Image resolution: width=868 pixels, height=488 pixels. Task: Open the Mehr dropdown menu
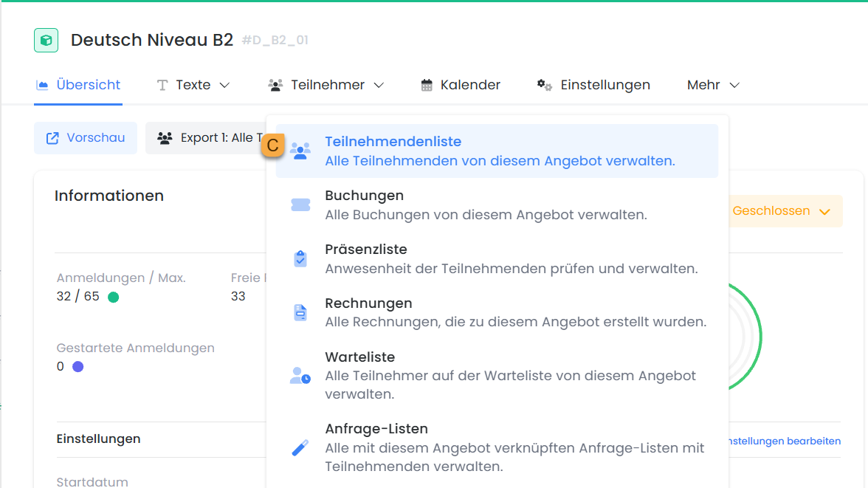712,85
